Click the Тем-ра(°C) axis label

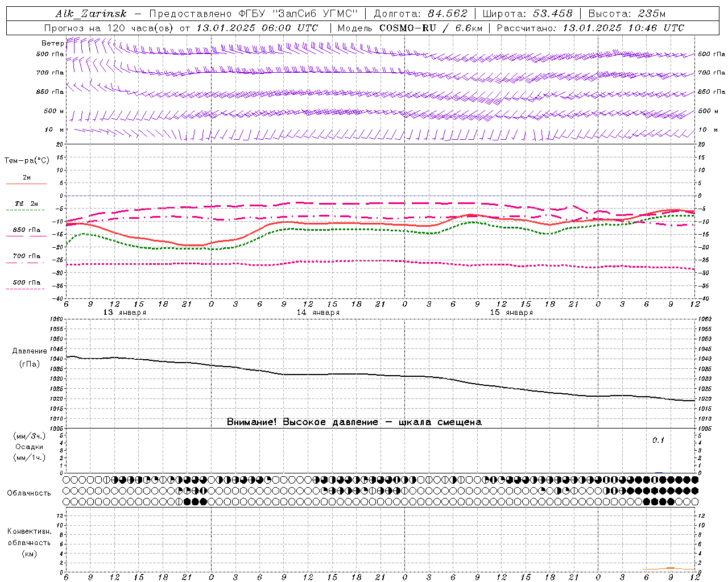coord(27,161)
